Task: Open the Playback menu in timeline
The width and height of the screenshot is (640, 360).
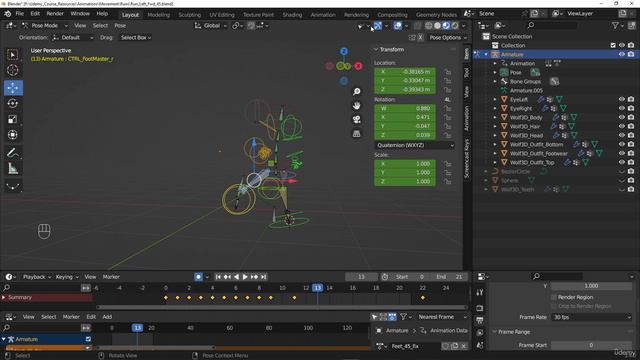Action: (x=36, y=277)
